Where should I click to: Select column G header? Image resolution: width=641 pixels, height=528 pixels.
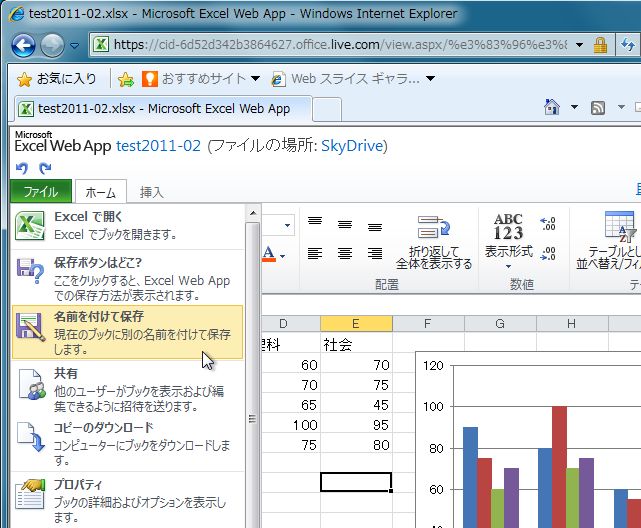(500, 324)
